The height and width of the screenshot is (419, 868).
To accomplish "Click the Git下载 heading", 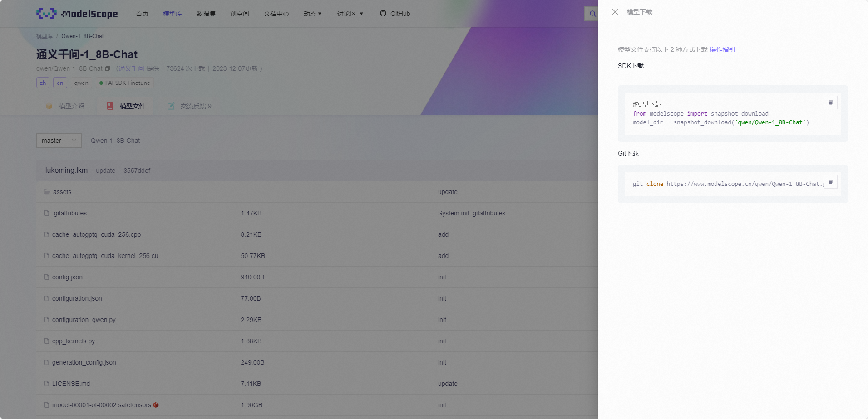I will point(628,153).
